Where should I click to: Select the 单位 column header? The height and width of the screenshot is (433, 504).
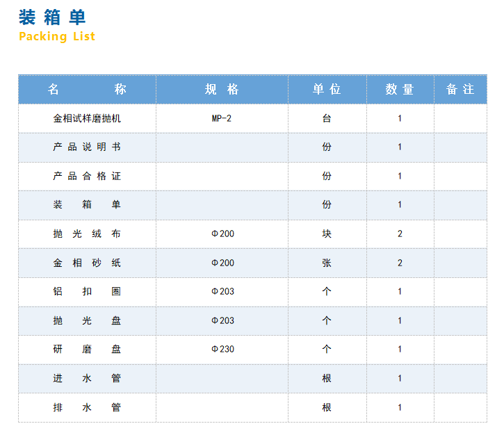pos(327,90)
